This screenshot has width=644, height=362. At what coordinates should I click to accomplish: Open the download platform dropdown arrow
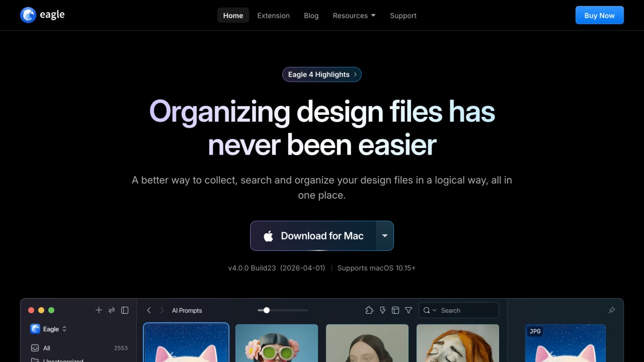385,236
